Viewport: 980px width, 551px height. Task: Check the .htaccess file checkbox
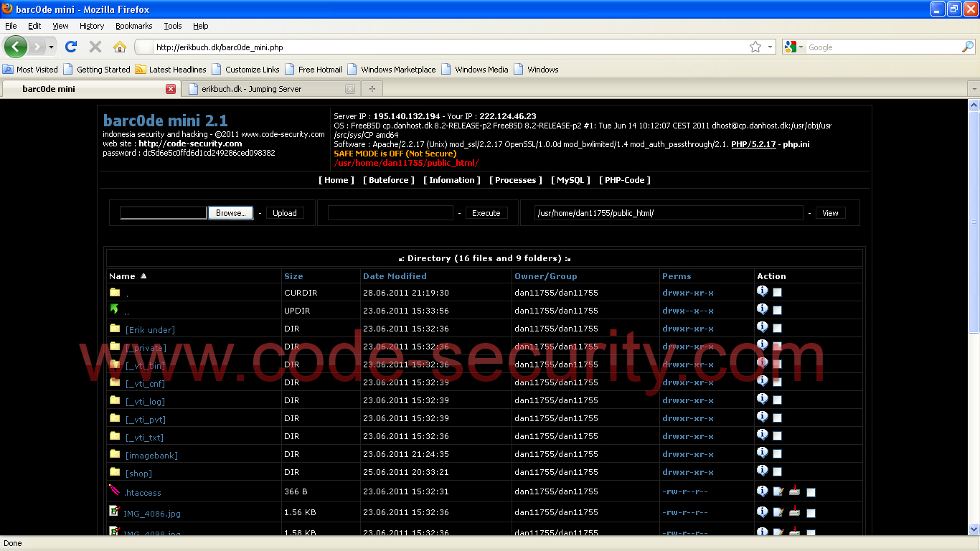coord(811,493)
